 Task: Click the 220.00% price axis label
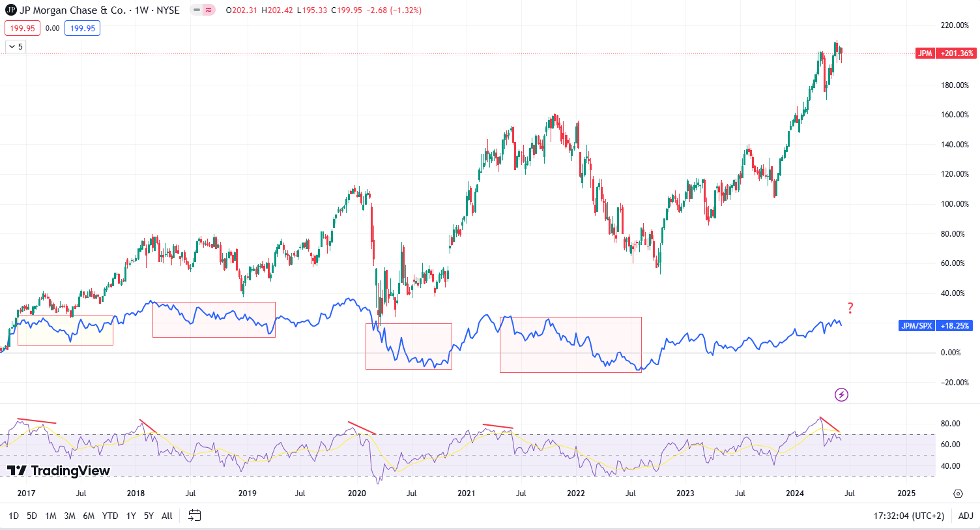pyautogui.click(x=955, y=25)
